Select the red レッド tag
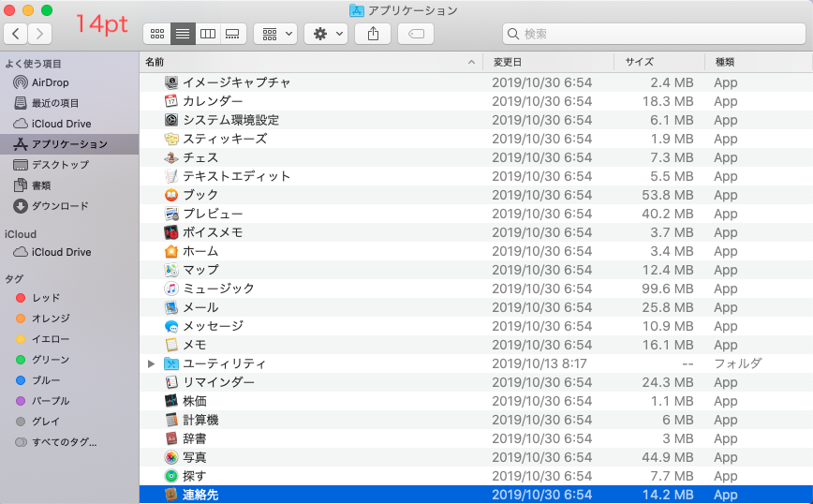813x504 pixels. [x=46, y=298]
